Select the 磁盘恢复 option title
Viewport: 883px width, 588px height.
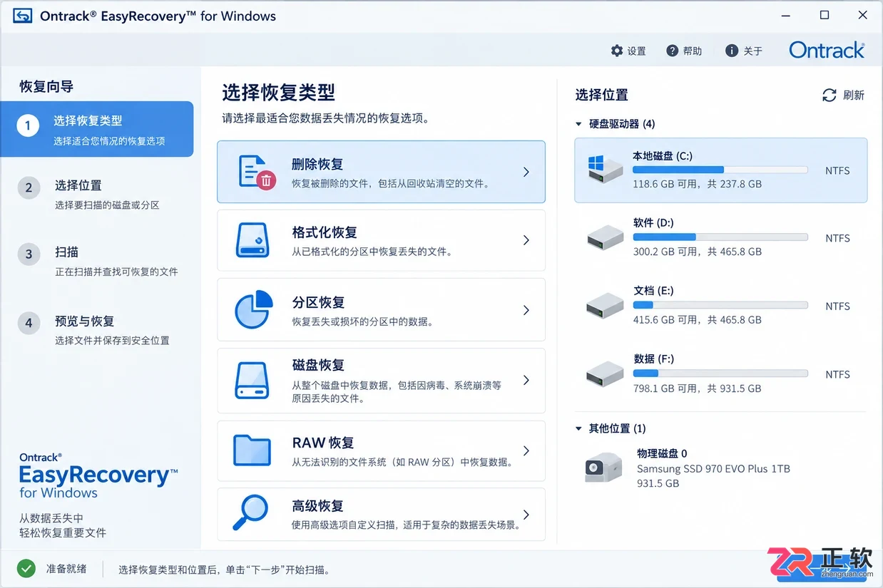coord(317,365)
